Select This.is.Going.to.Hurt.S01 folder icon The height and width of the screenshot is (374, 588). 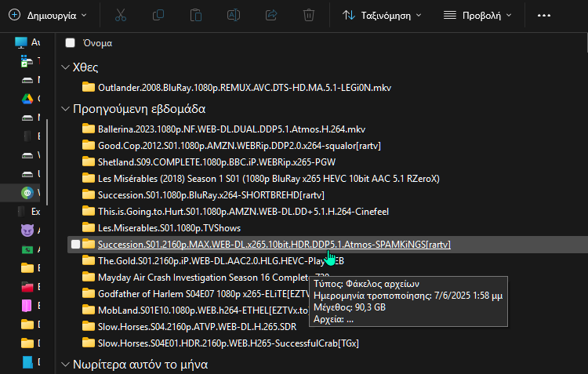(89, 211)
